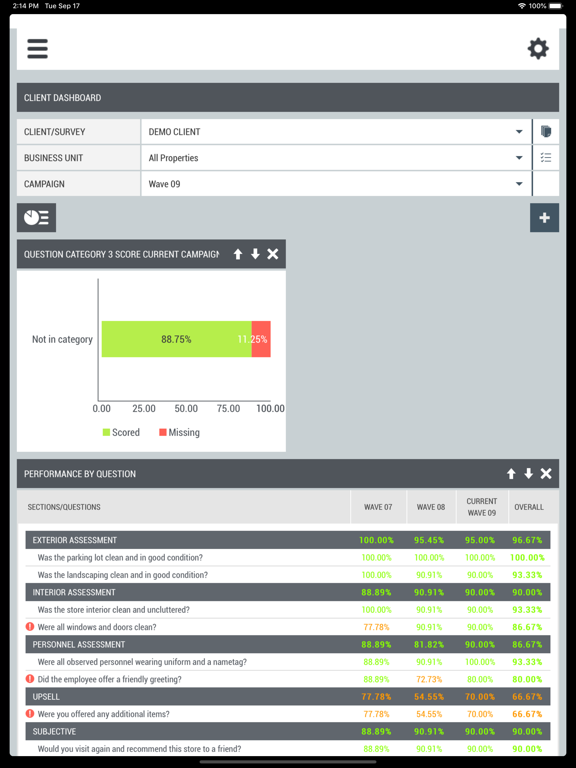
Task: Click 'Were all windows and doors clean?' text
Action: pyautogui.click(x=97, y=627)
